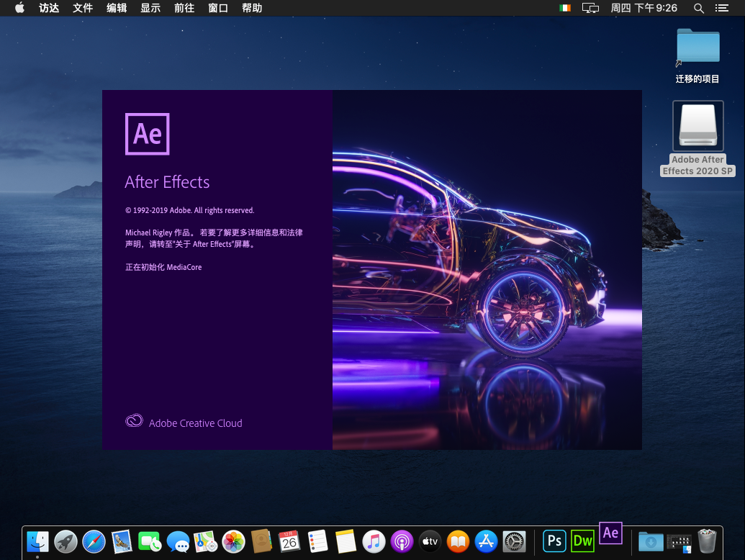Open the 前往 menu

(x=184, y=8)
